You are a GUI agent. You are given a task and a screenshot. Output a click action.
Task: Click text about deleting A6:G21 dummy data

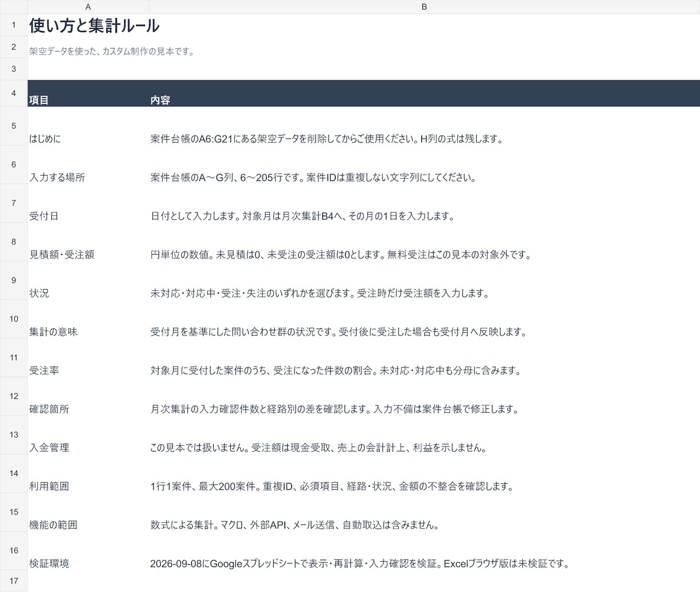[x=327, y=139]
